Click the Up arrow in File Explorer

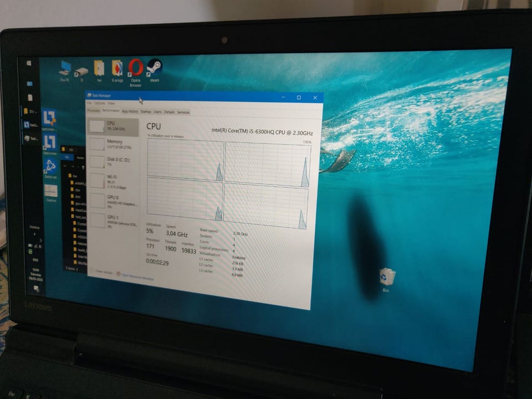tap(83, 167)
